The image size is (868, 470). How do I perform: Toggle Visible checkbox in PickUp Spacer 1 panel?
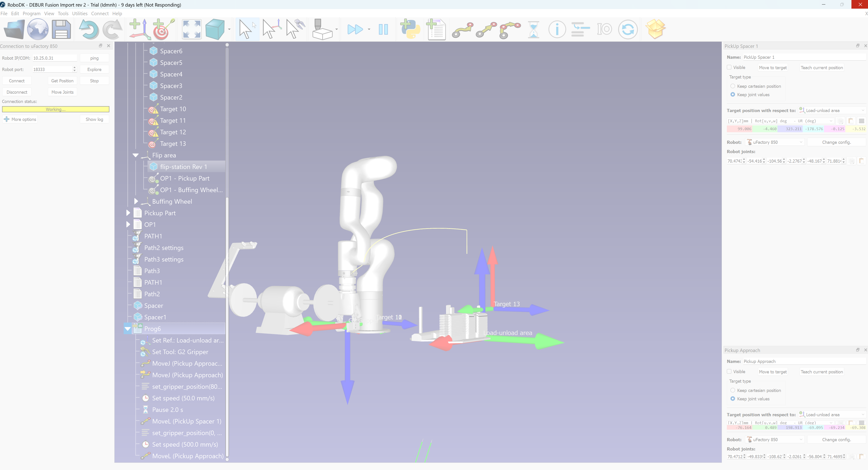[x=729, y=67]
